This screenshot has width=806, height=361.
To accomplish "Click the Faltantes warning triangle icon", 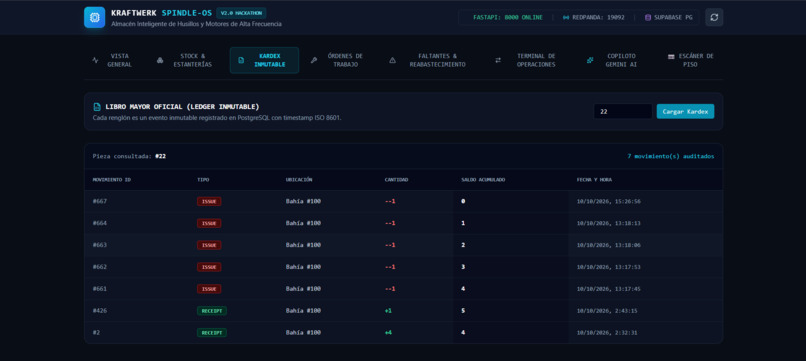I will click(392, 60).
